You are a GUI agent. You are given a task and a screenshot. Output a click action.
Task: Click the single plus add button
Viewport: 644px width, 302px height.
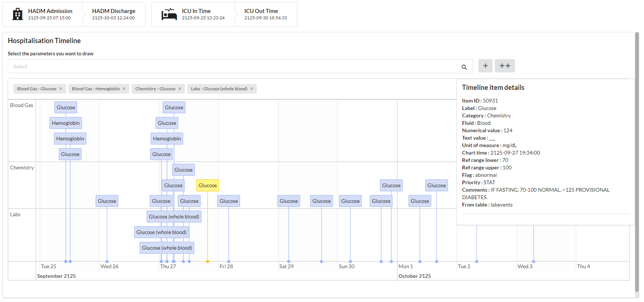pyautogui.click(x=485, y=66)
